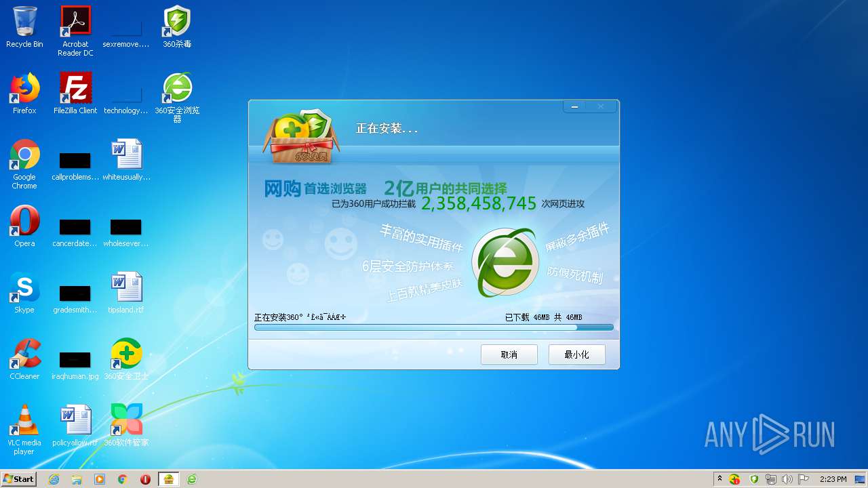Open the 360安全浏览器 desktop shortcut
The image size is (868, 488).
[x=177, y=98]
